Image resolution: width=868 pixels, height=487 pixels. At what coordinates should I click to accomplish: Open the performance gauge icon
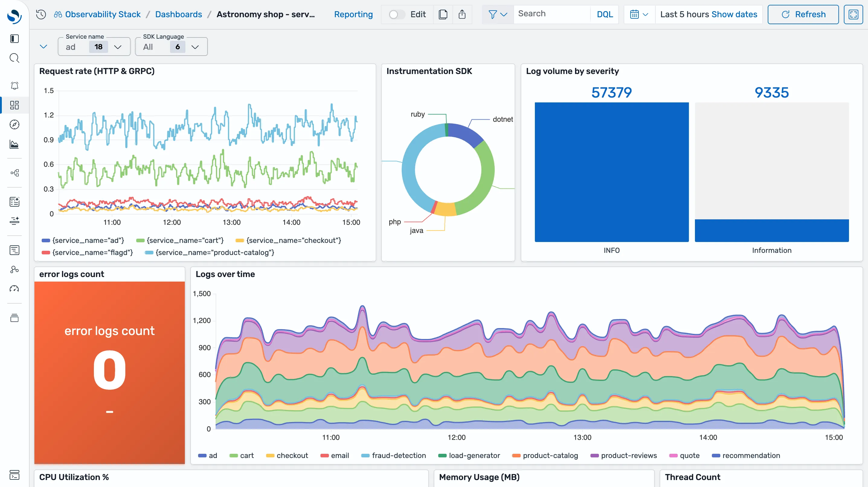coord(14,289)
